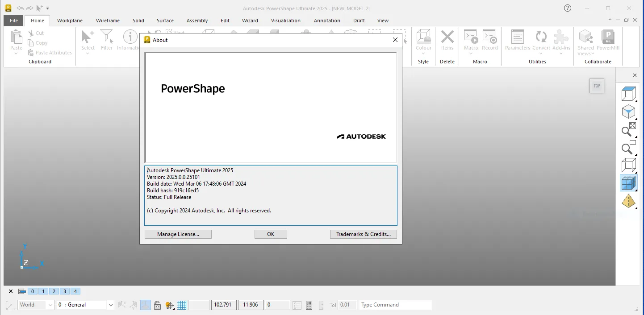Click the isometric cube view icon
Screen dimensions: 644x315
tap(628, 112)
